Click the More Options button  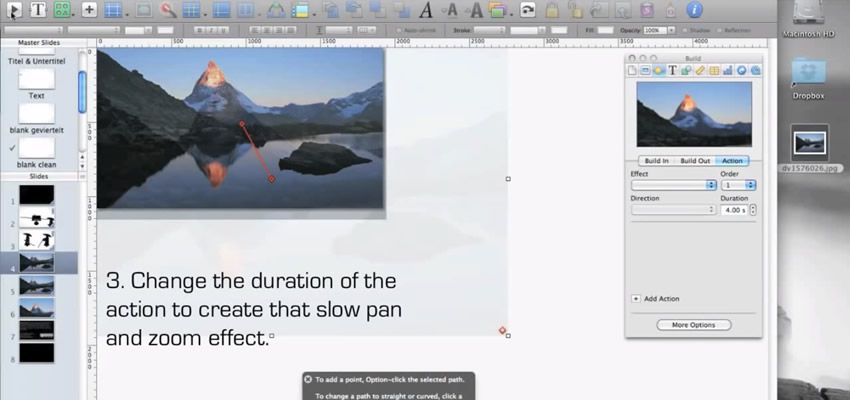tap(694, 325)
